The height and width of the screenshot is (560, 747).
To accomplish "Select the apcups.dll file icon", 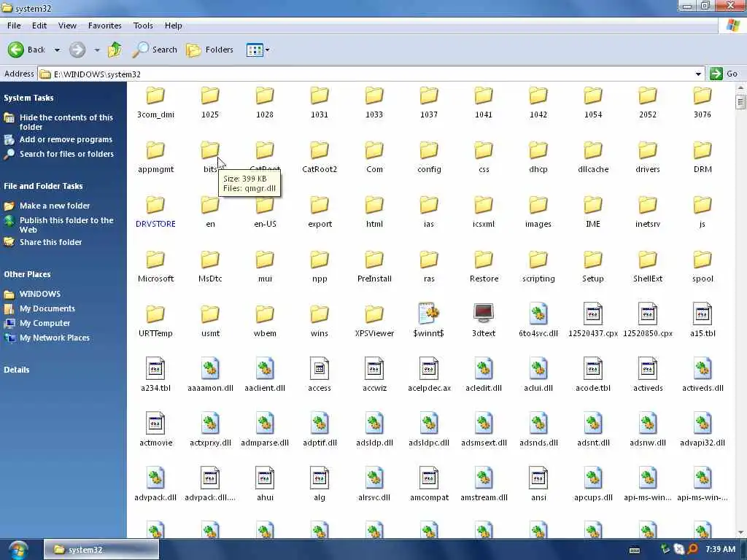I will click(x=592, y=478).
